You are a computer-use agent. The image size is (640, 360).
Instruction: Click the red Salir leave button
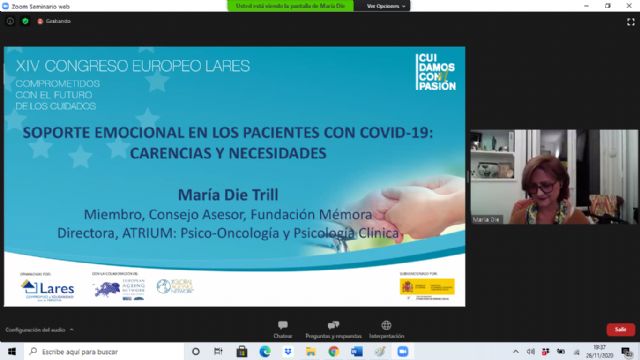tap(620, 329)
